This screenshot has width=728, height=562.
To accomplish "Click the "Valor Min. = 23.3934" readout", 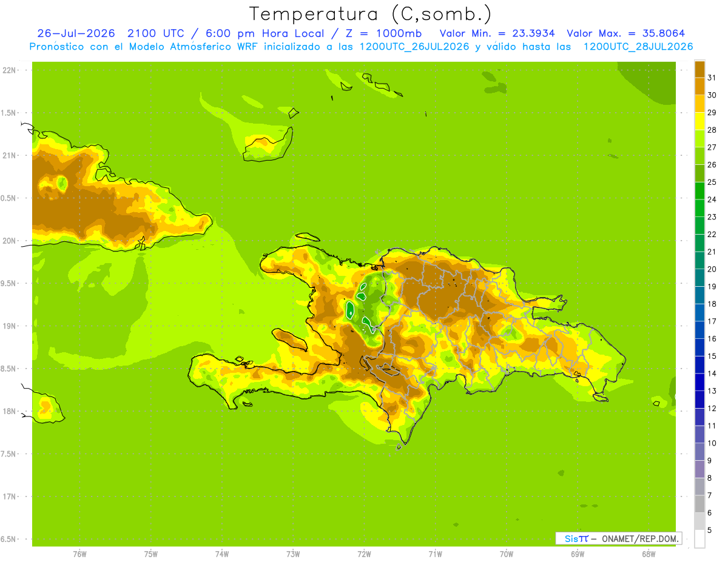I will click(x=497, y=33).
